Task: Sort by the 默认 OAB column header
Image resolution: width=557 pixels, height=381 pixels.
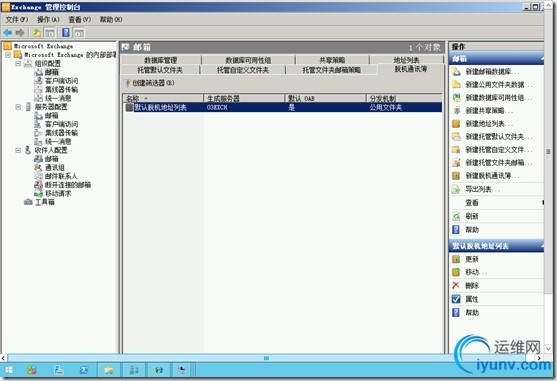Action: [325, 98]
